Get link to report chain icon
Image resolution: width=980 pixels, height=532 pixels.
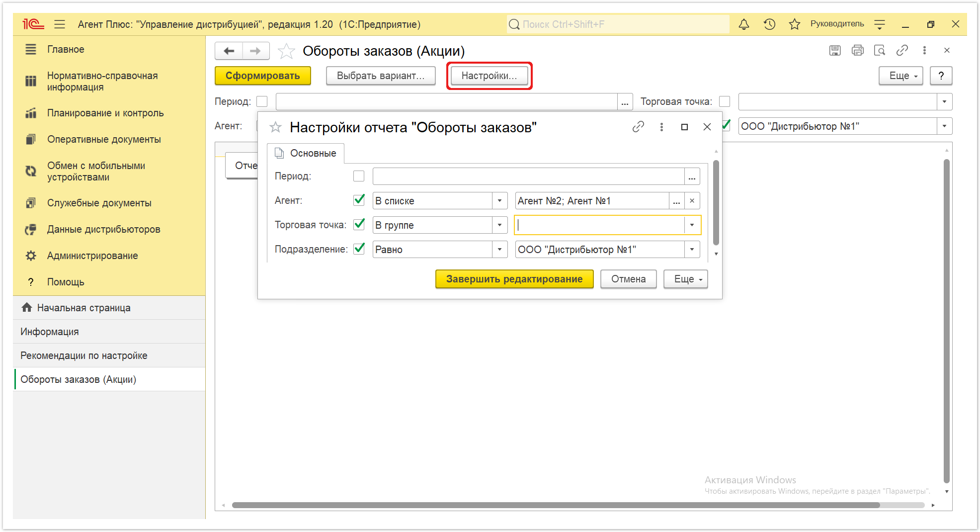(902, 50)
